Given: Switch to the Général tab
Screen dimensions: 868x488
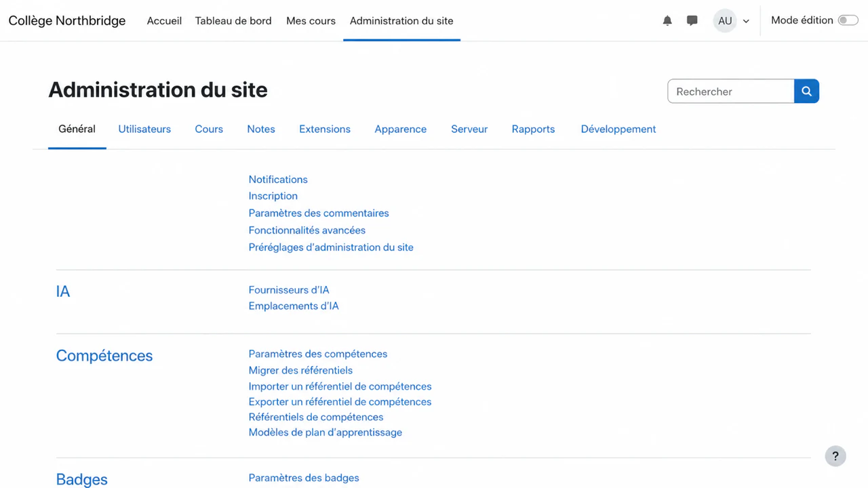Looking at the screenshot, I should (x=77, y=129).
